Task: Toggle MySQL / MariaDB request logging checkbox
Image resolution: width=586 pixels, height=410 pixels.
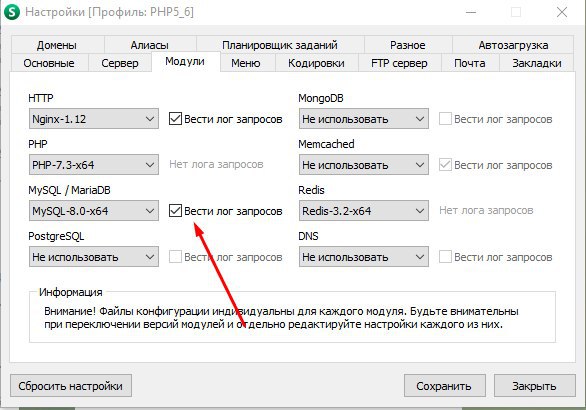Action: coord(175,211)
